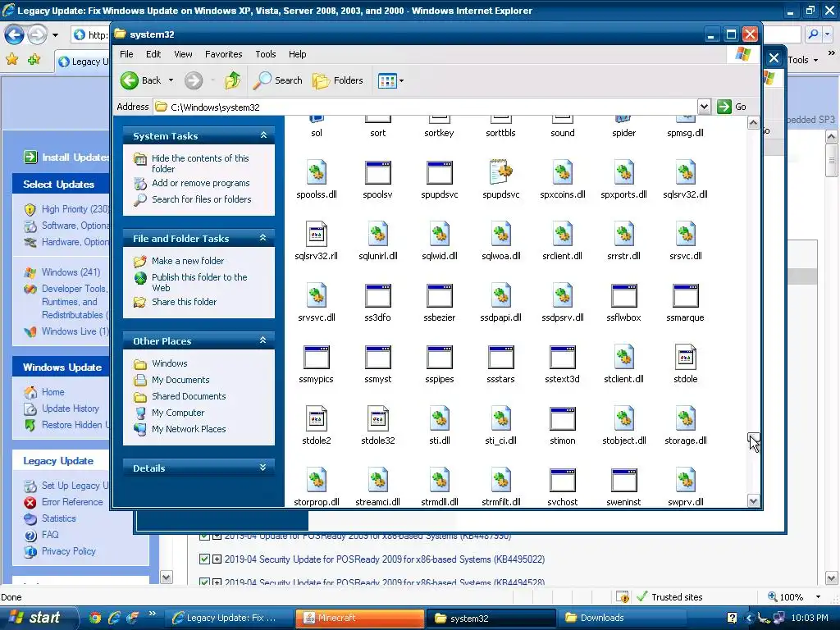Open the Edit menu
840x630 pixels.
tap(153, 54)
